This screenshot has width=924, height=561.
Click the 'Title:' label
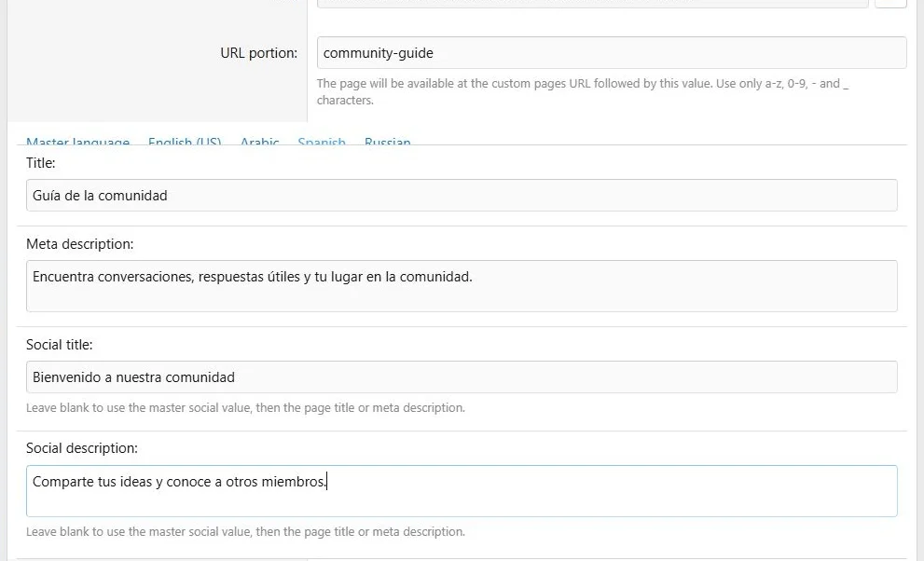pyautogui.click(x=41, y=163)
